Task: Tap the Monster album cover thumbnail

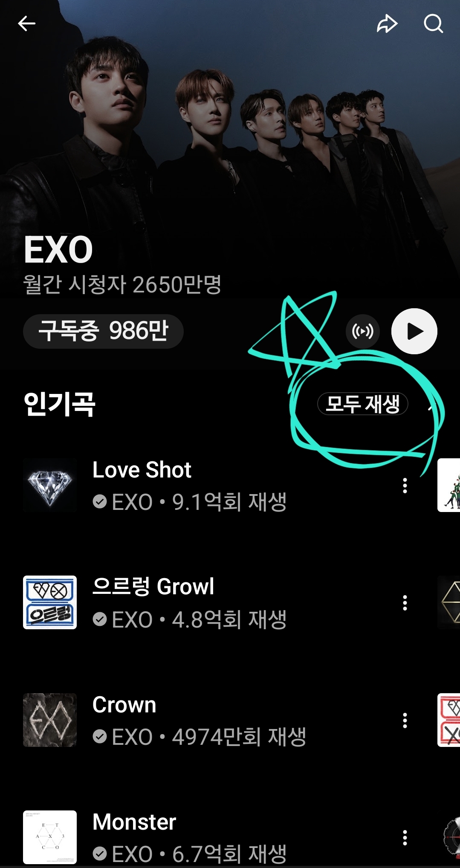Action: 50,837
